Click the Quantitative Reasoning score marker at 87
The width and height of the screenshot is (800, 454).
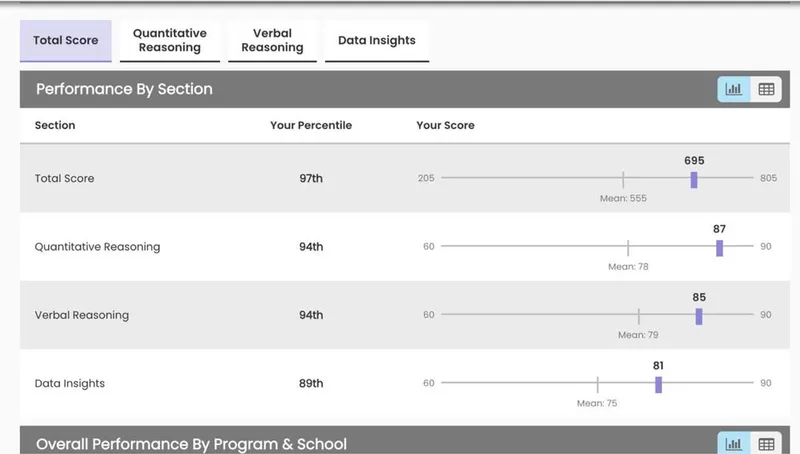point(719,248)
